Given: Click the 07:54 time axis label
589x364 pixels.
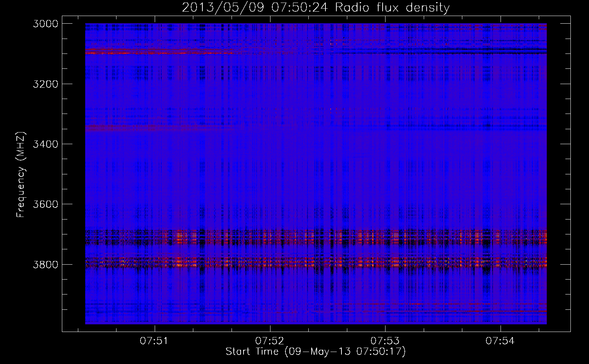Looking at the screenshot, I should [x=500, y=341].
